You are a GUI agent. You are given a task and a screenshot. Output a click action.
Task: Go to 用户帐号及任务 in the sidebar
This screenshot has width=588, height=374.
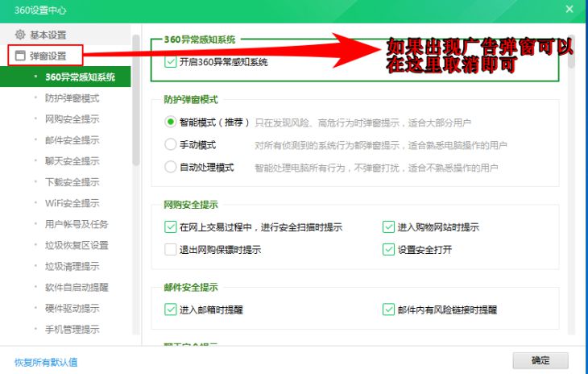tap(77, 224)
